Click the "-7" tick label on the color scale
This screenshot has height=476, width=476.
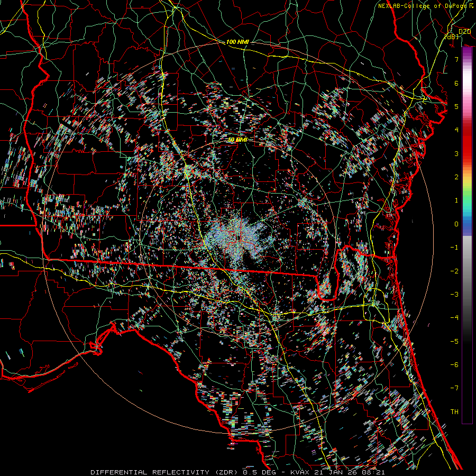pyautogui.click(x=454, y=388)
